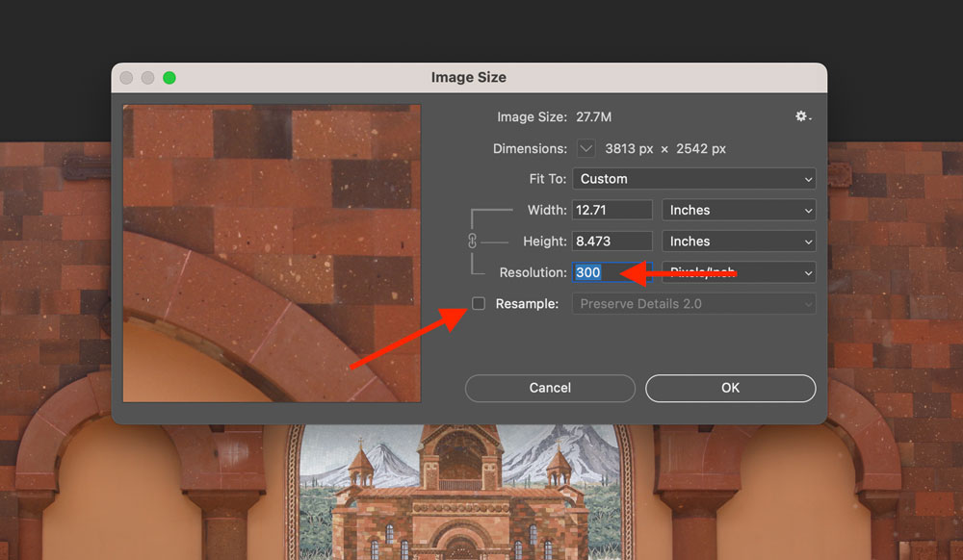Open the Height units Inches dropdown

click(x=739, y=242)
